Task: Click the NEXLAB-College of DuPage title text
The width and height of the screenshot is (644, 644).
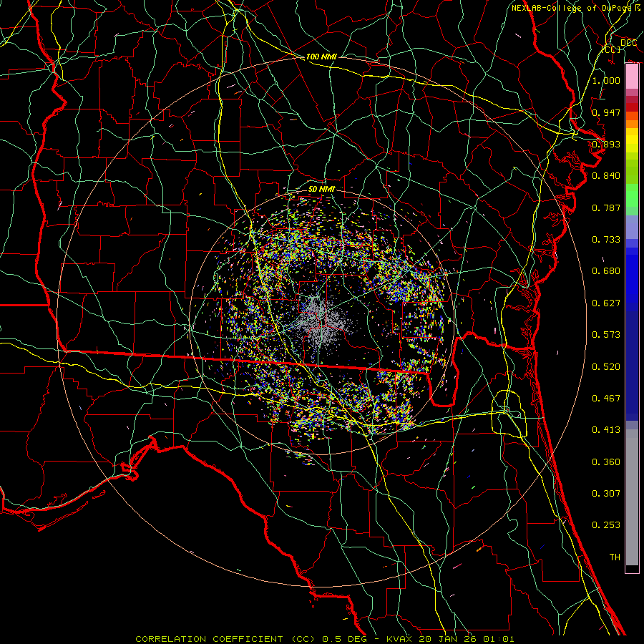Action: coord(571,8)
